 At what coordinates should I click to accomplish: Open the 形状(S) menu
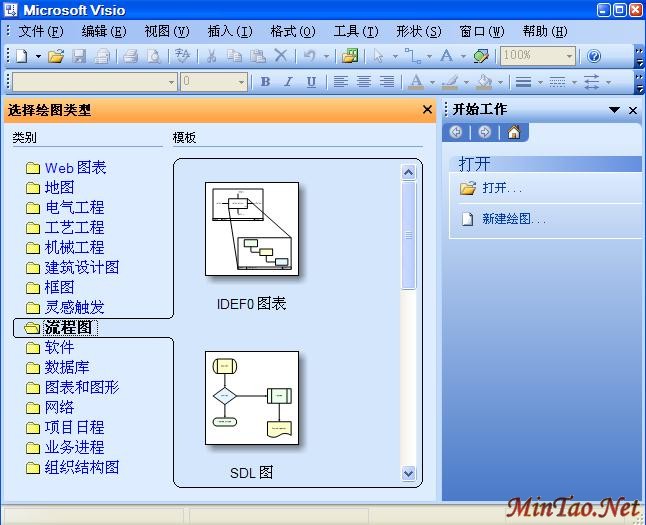(x=416, y=31)
